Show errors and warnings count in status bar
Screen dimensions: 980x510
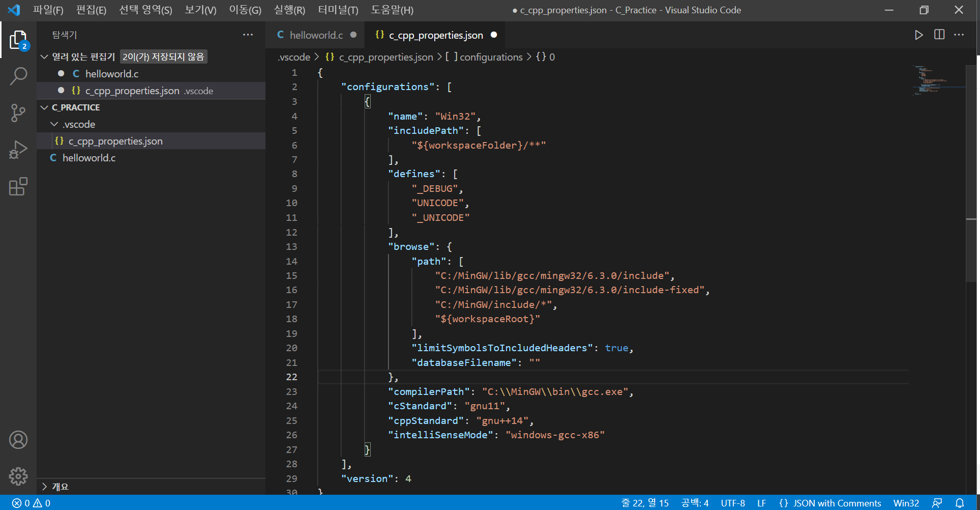coord(31,503)
